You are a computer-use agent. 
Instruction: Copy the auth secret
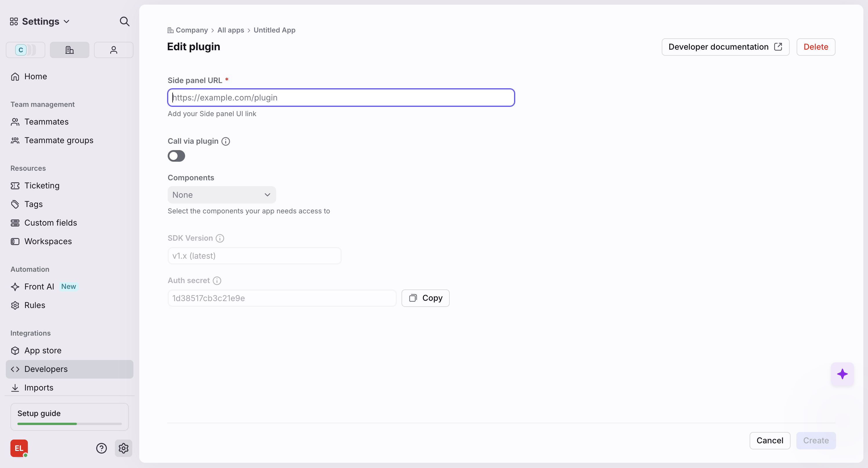tap(425, 298)
